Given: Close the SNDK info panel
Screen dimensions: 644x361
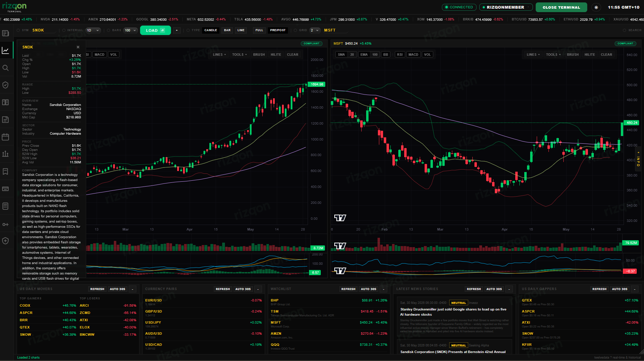Looking at the screenshot, I should (x=78, y=47).
